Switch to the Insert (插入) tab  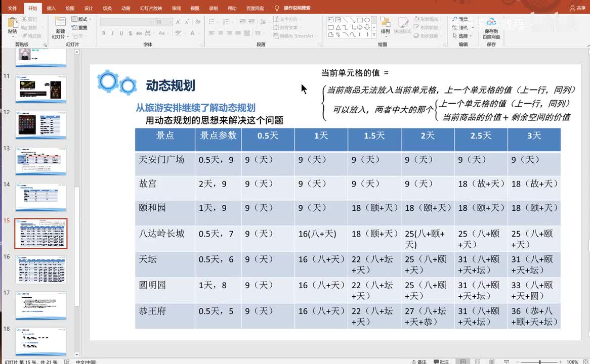[51, 8]
